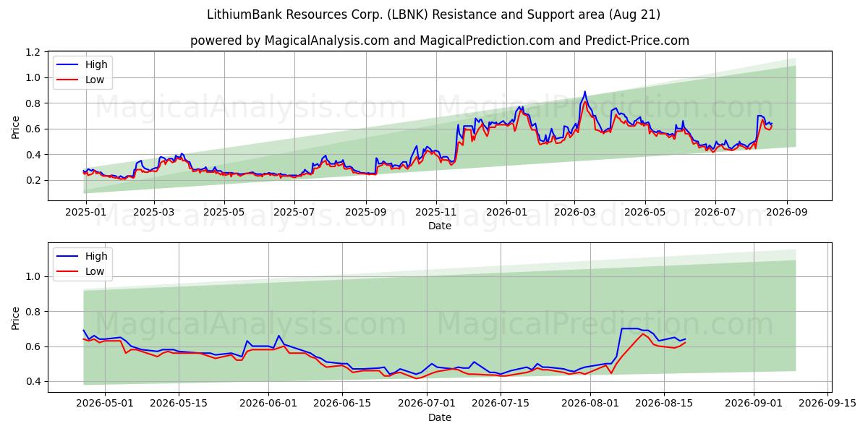Image resolution: width=868 pixels, height=434 pixels.
Task: Click the August 2026 spike in bottom chart
Action: pos(631,329)
